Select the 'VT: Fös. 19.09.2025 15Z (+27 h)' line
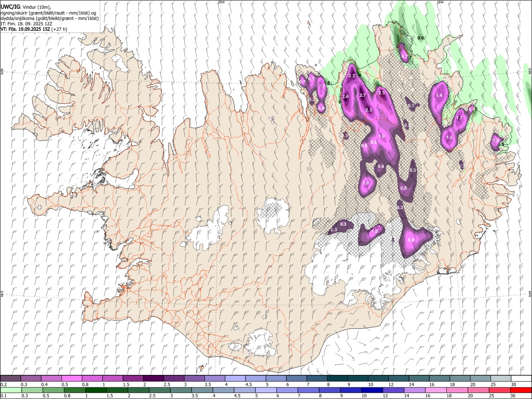Viewport: 532px width, 399px height. [34, 29]
